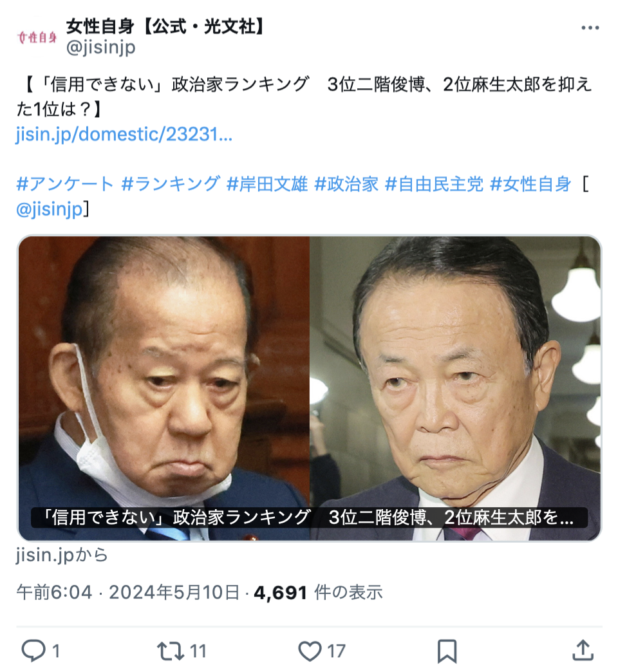Viewport: 618px width, 672px height.
Task: Select the #自由民主党 hashtag
Action: coord(434,184)
